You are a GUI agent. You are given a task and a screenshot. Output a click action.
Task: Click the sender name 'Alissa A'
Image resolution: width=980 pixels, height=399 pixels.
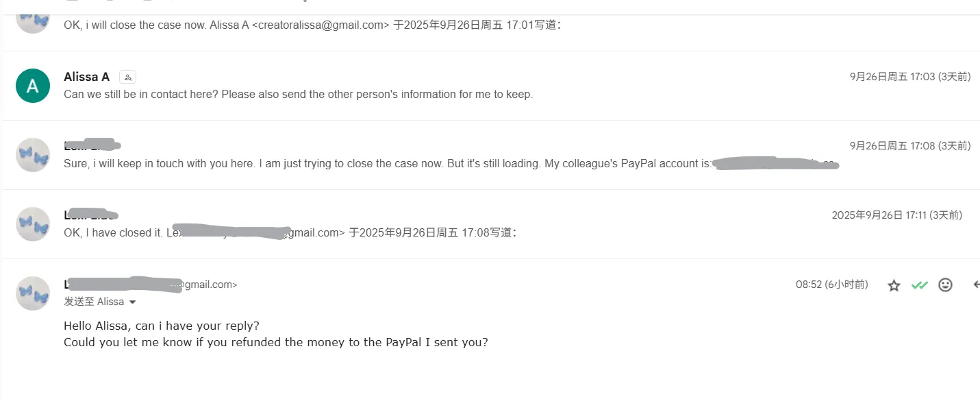(86, 77)
